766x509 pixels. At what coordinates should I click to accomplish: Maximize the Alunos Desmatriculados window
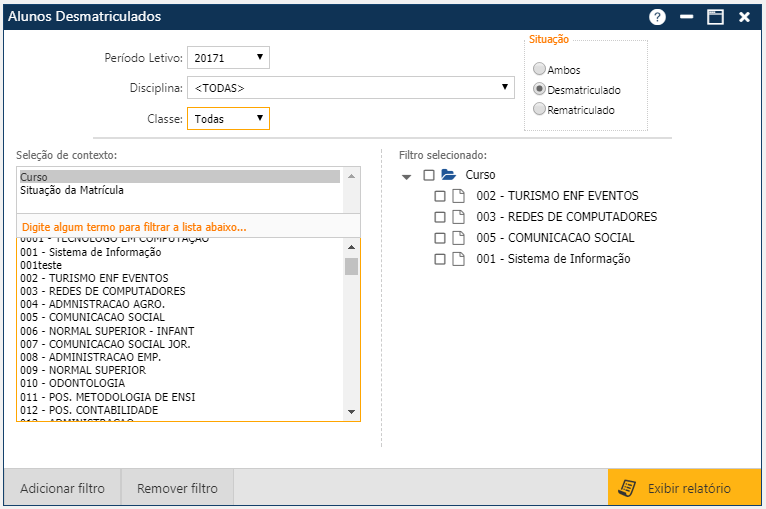[x=715, y=17]
